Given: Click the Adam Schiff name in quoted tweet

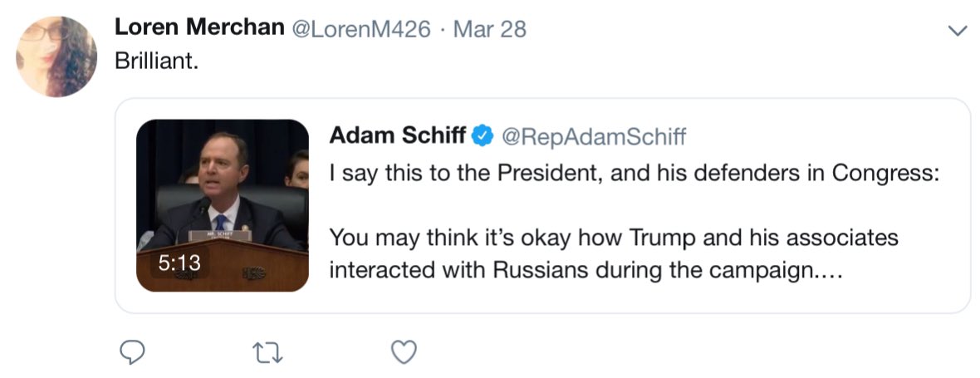Looking at the screenshot, I should (397, 135).
